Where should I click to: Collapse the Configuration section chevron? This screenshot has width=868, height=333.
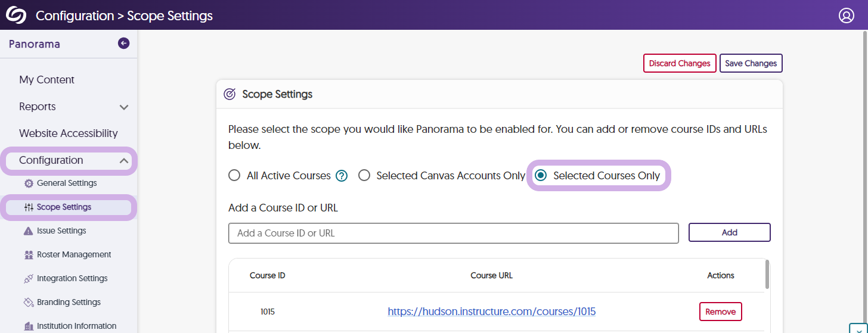pyautogui.click(x=124, y=161)
